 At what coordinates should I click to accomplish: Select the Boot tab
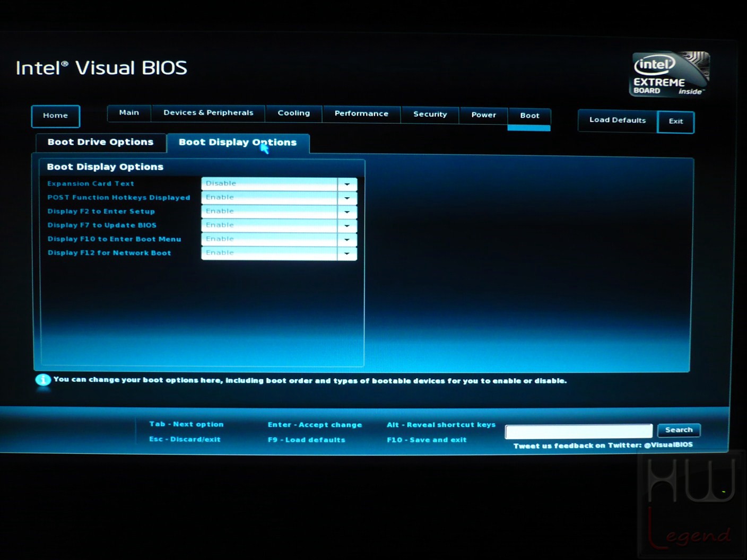click(x=529, y=116)
